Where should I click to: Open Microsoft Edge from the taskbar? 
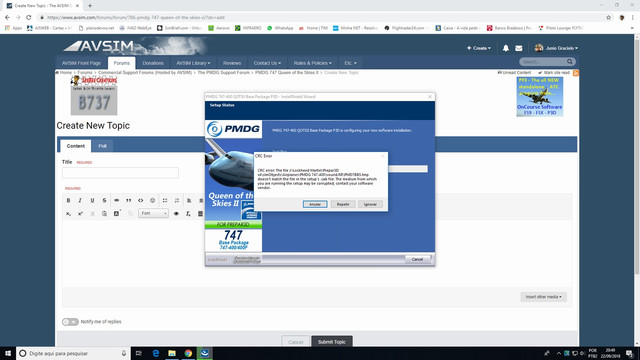click(x=156, y=353)
